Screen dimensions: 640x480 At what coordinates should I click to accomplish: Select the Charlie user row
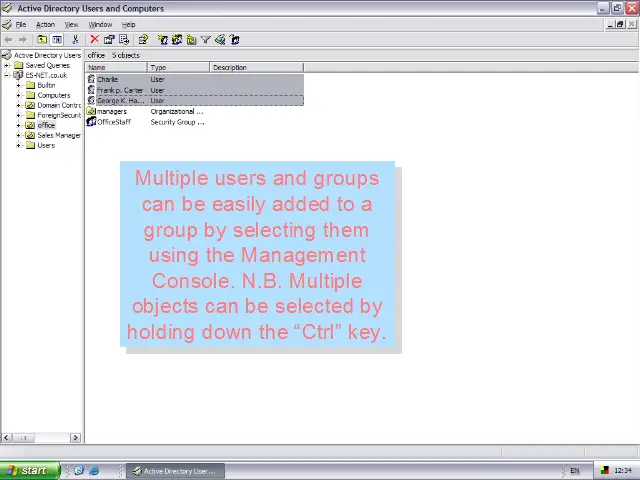tap(195, 79)
